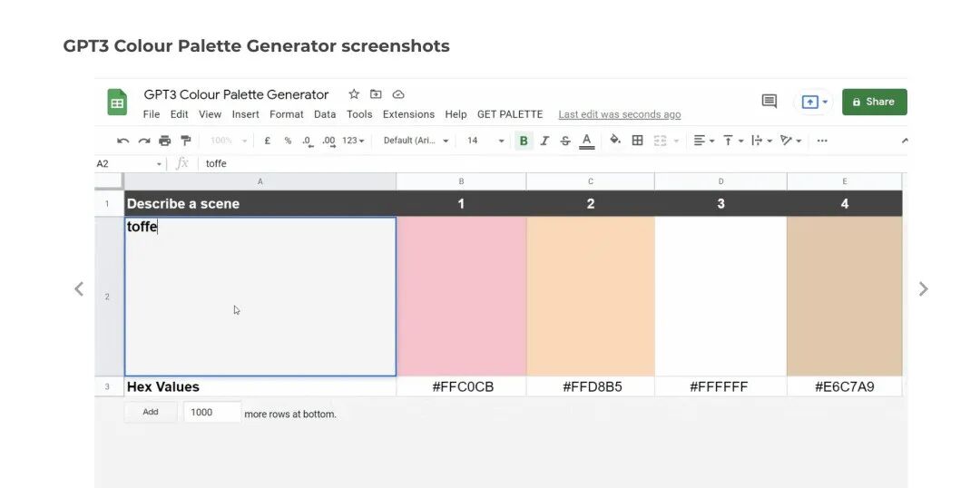The height and width of the screenshot is (488, 980).
Task: Select the pink #FFC0CB colour cell
Action: [461, 296]
